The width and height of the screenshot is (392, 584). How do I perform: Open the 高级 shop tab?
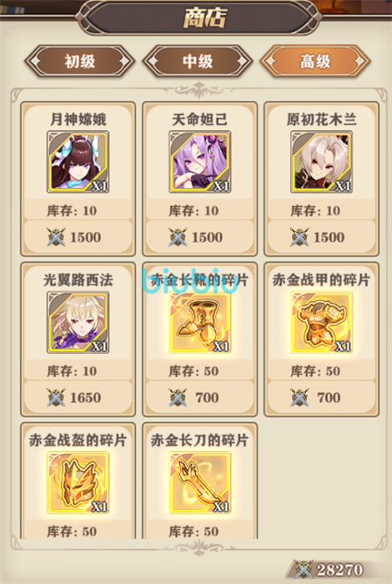coord(315,61)
